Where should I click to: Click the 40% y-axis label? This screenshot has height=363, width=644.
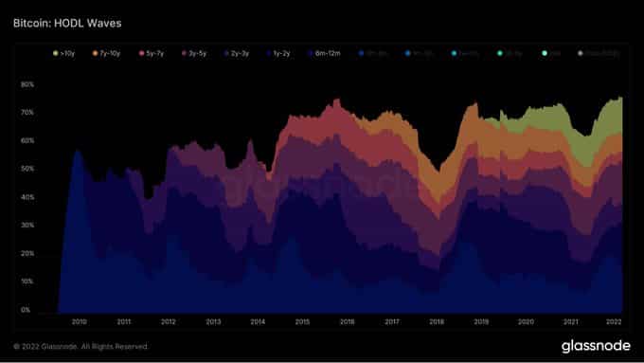tap(27, 197)
